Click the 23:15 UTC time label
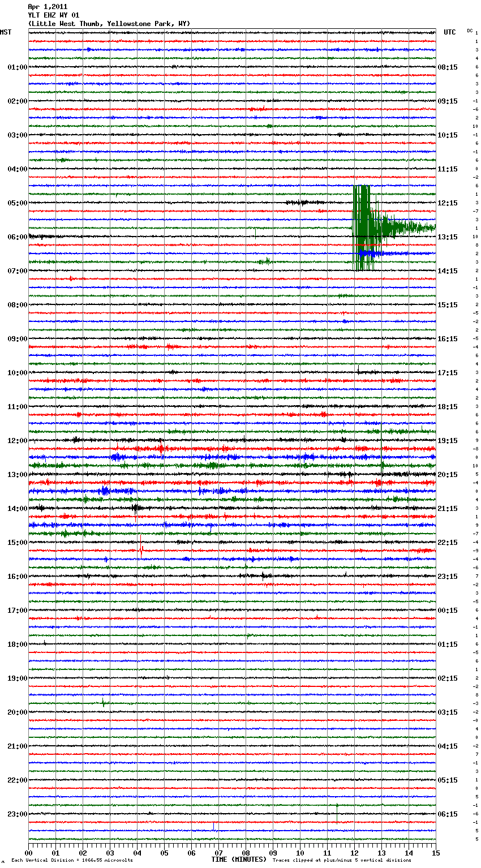This screenshot has height=868, width=481. click(x=448, y=577)
